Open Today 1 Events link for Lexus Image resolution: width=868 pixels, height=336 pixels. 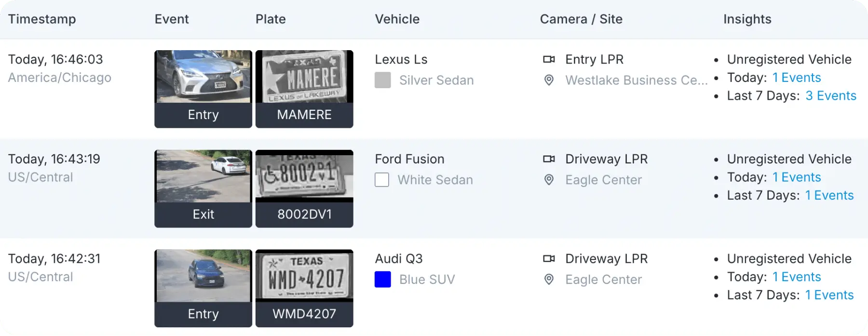point(797,78)
